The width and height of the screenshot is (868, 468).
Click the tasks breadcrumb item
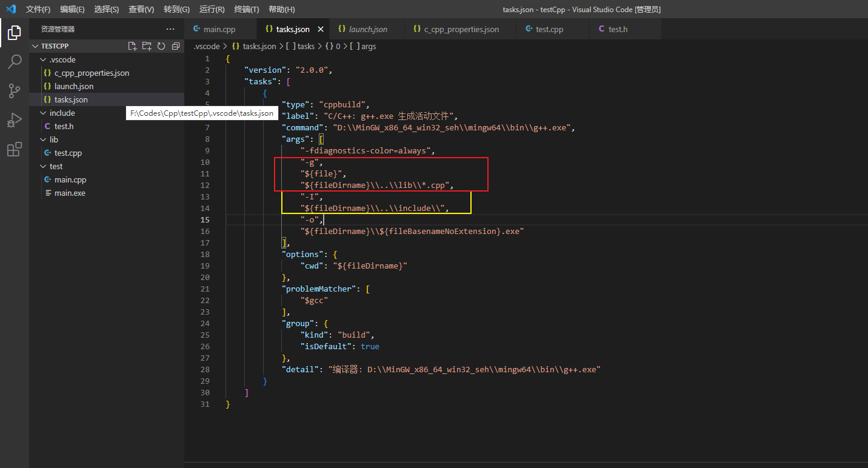(306, 45)
